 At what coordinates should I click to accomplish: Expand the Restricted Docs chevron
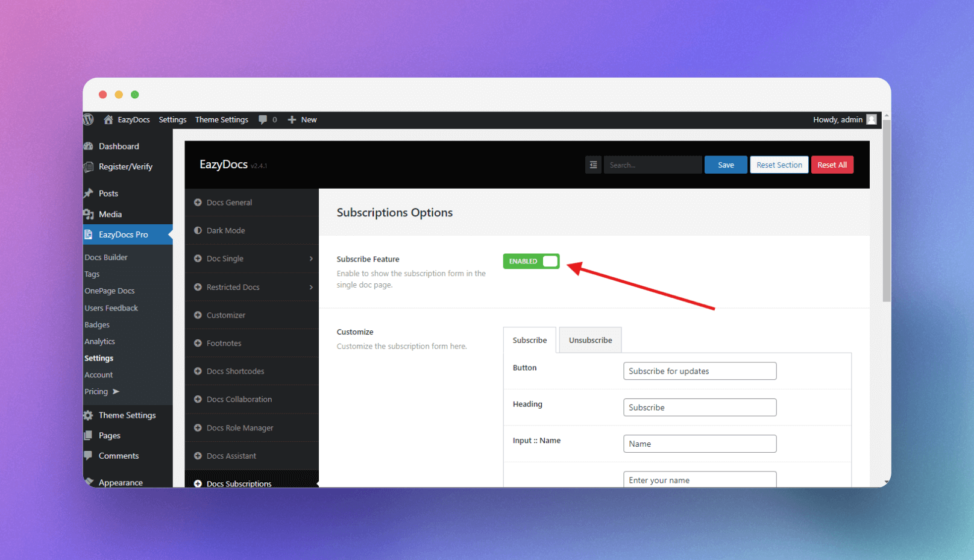311,287
